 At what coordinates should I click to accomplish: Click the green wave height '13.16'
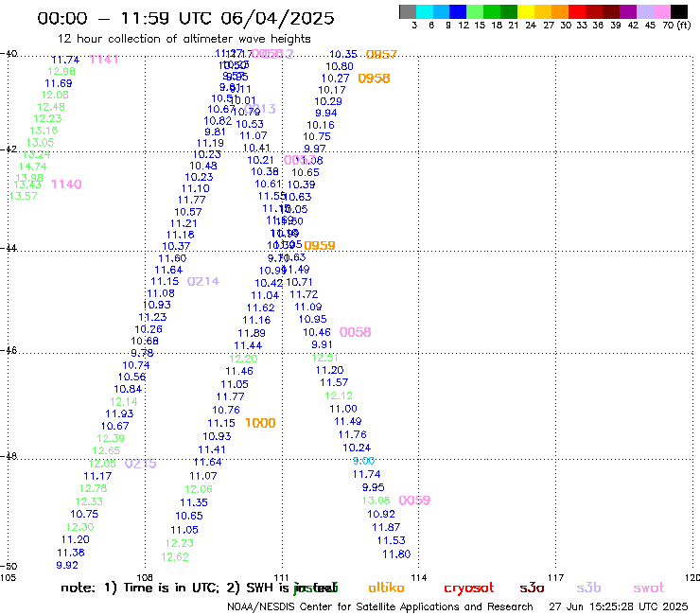pyautogui.click(x=44, y=131)
